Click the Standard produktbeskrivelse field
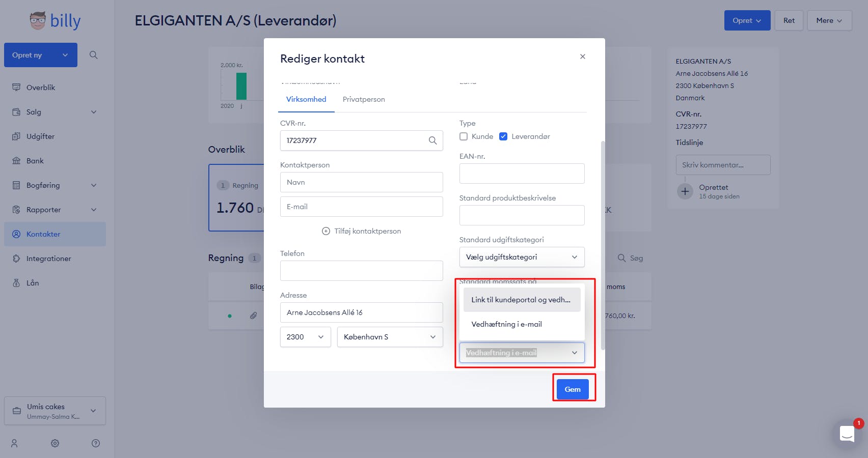Viewport: 868px width, 458px height. click(x=522, y=215)
